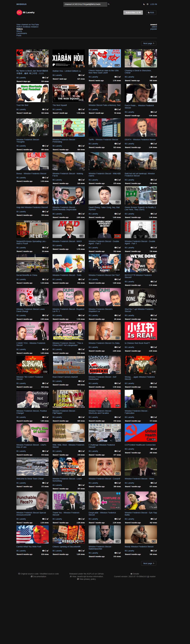This screenshot has height=644, width=190.
Task: Open the 'Punchable Face??' video thumbnail
Action: click(32, 500)
